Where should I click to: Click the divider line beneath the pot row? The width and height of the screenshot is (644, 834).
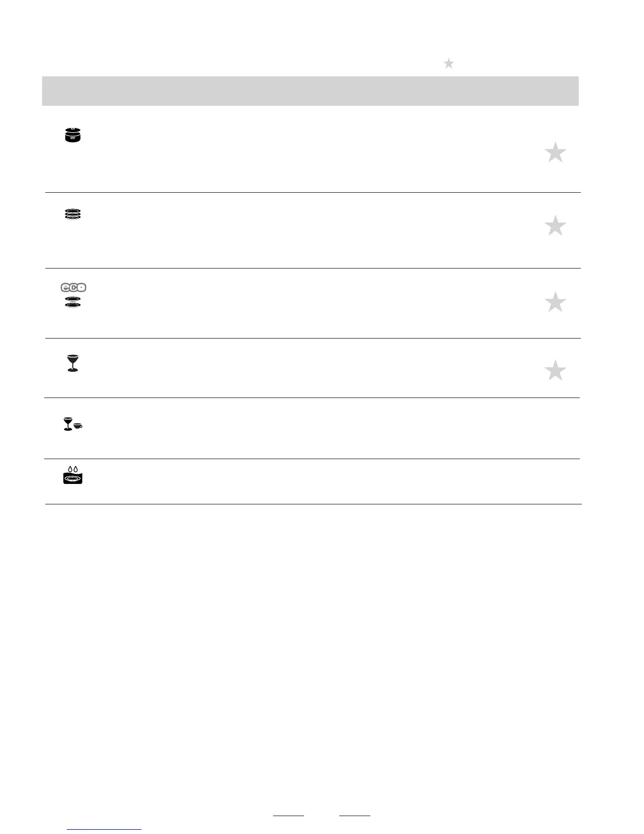(x=313, y=193)
